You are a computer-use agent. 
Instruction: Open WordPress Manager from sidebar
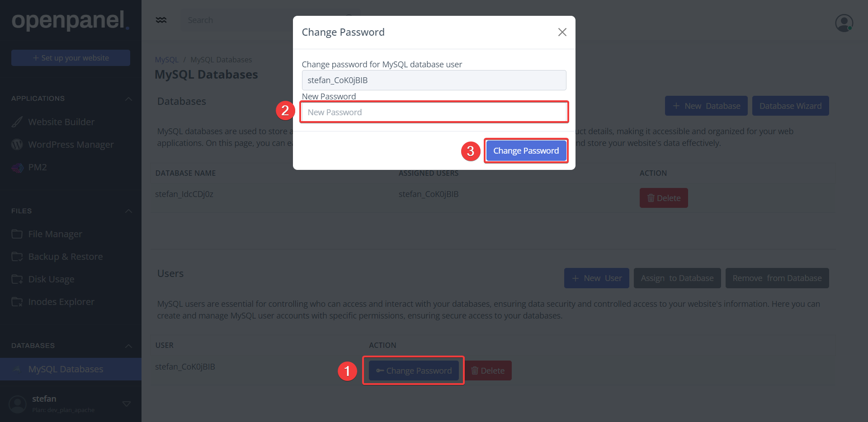[71, 145]
